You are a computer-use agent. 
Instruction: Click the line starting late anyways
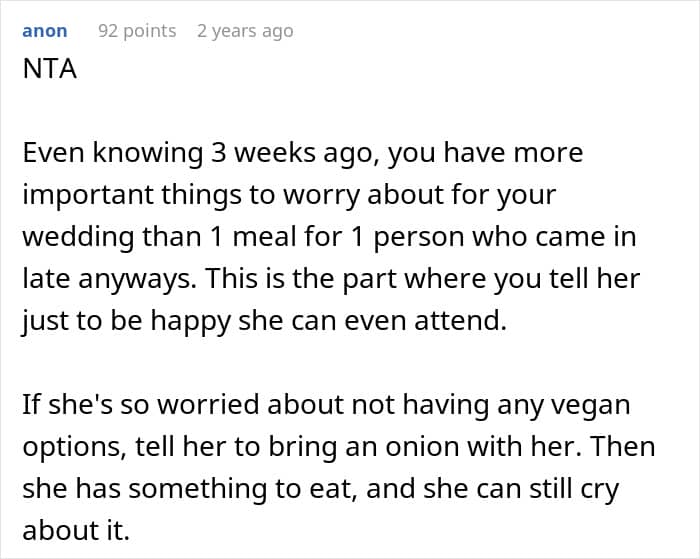coord(331,280)
